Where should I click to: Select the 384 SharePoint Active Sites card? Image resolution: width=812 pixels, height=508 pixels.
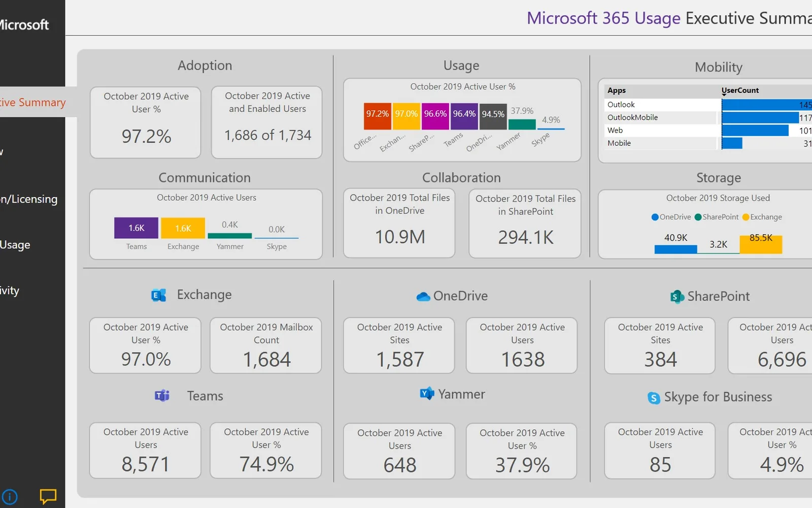660,345
